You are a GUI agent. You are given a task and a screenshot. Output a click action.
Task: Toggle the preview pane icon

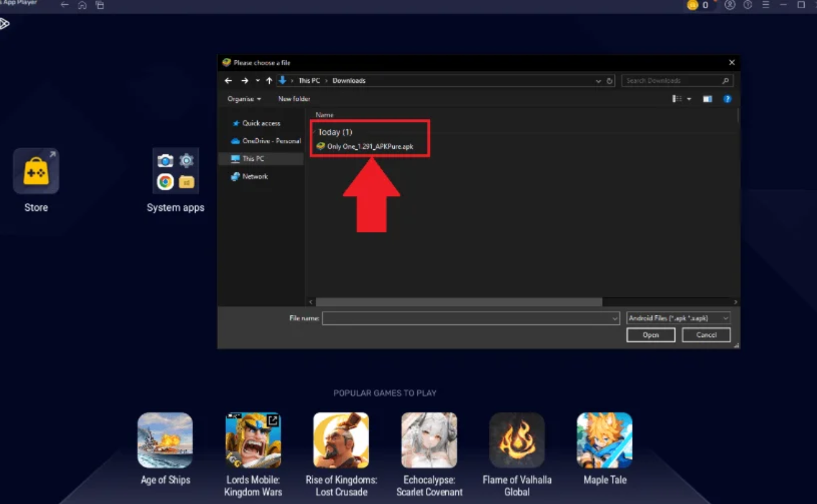click(707, 99)
